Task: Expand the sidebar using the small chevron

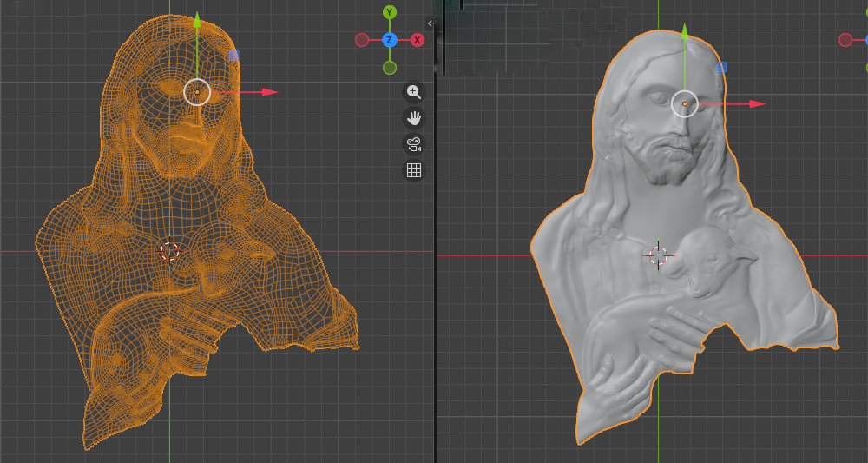Action: 430,23
